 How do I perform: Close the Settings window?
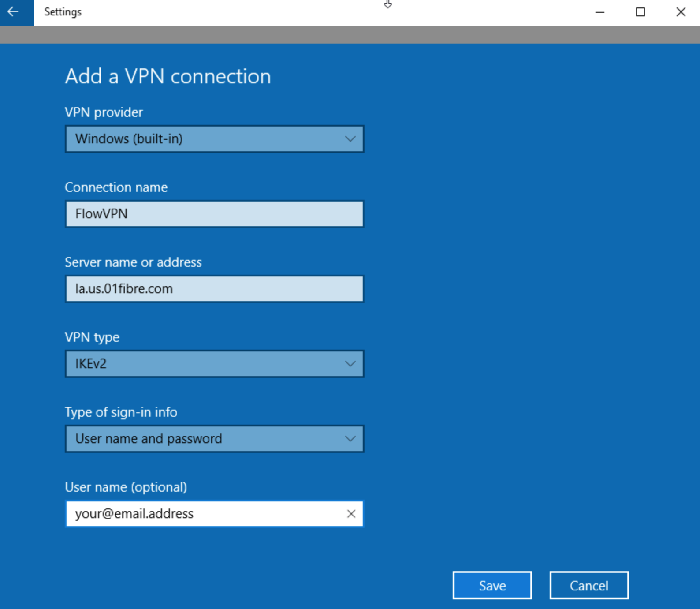click(x=681, y=12)
